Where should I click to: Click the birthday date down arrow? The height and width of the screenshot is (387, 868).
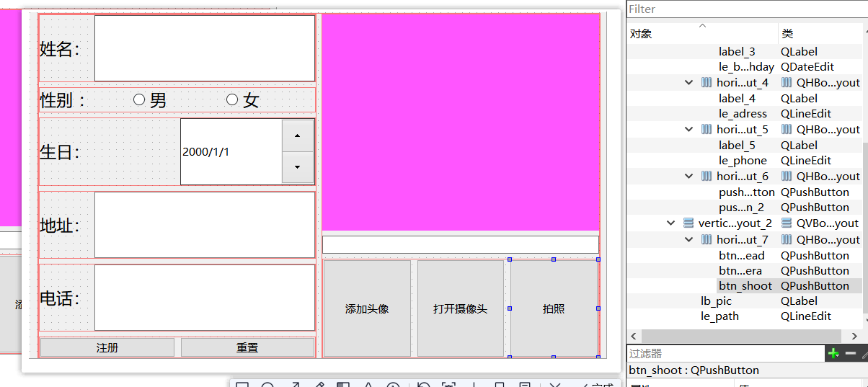(298, 167)
